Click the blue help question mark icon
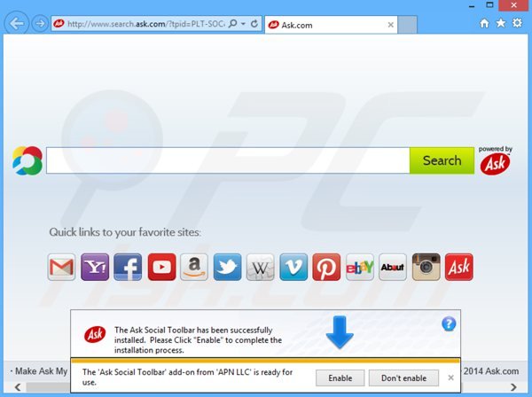Screen dimensions: 532x397 [449, 323]
